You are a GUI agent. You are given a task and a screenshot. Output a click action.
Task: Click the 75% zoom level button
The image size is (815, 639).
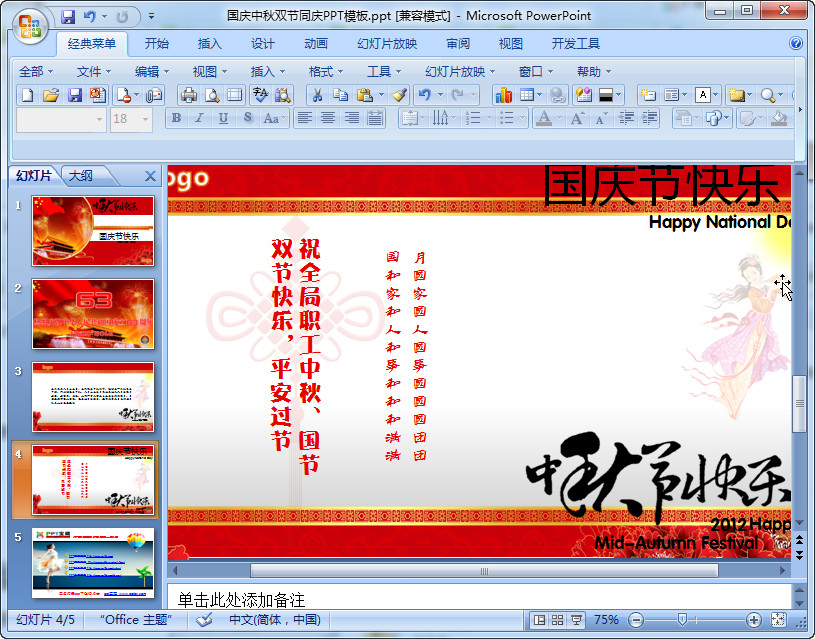coord(606,620)
